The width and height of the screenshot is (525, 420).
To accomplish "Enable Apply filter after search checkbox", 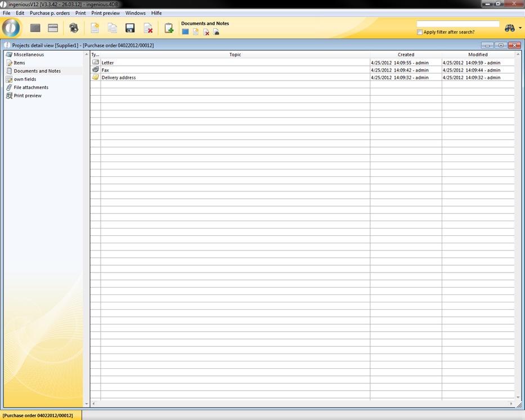I will 420,32.
